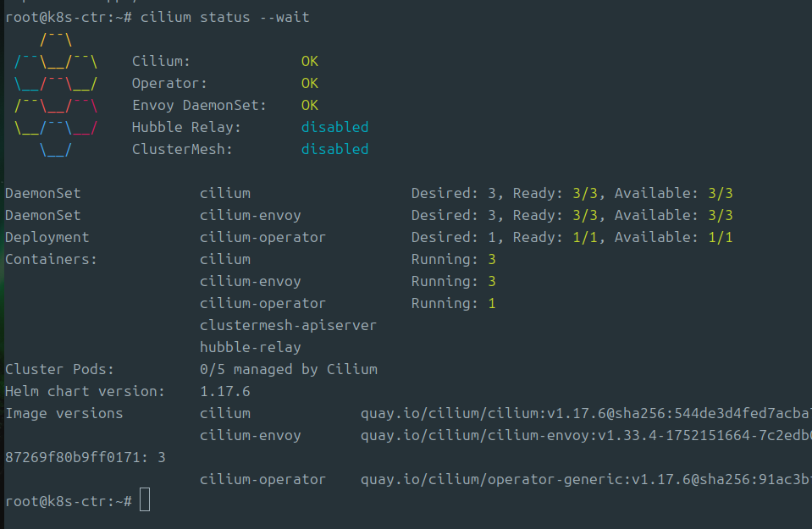Viewport: 812px width, 529px height.
Task: Click the yellow OK next to Cilium
Action: tap(310, 61)
